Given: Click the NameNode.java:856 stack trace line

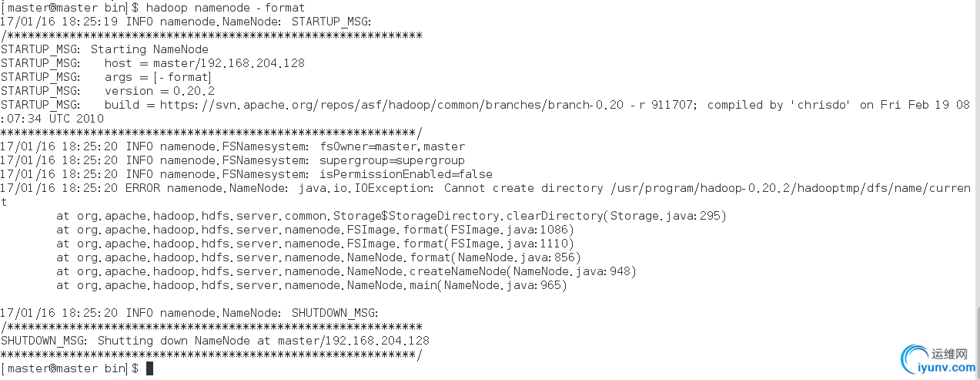Looking at the screenshot, I should click(x=319, y=257).
